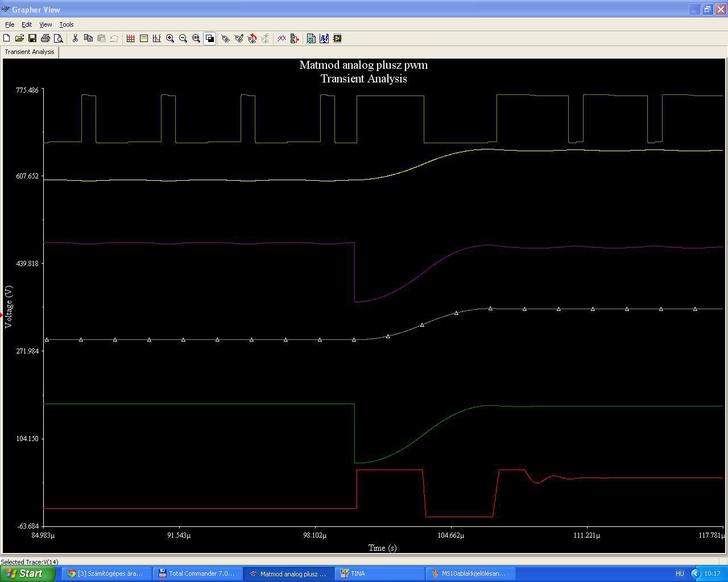Click the legend icon in toolbar
The height and width of the screenshot is (582, 728).
144,38
